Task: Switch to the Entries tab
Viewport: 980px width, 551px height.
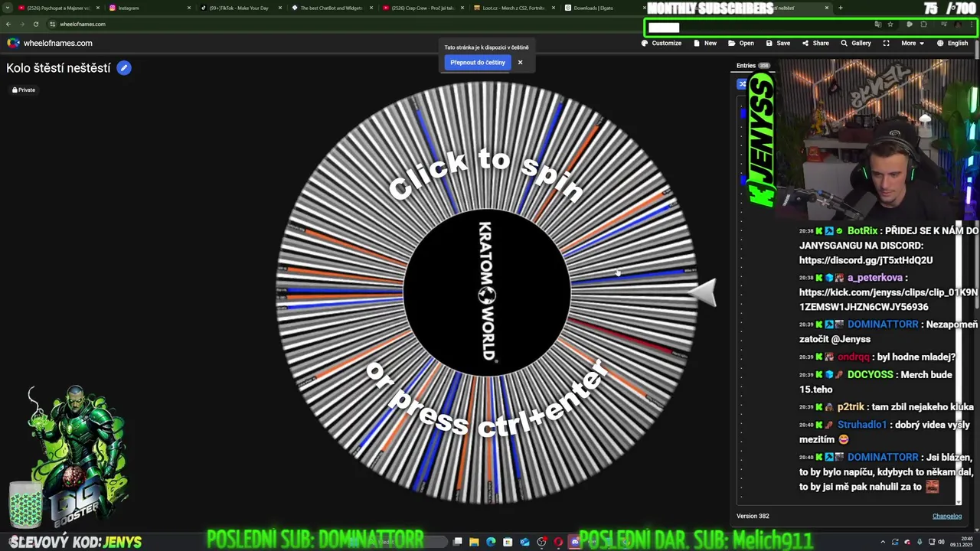Action: click(x=753, y=66)
